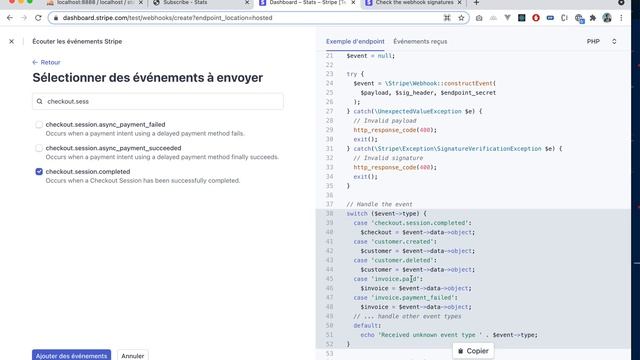640x360 pixels.
Task: Close the Check the webhook signatures tab
Action: (x=460, y=3)
